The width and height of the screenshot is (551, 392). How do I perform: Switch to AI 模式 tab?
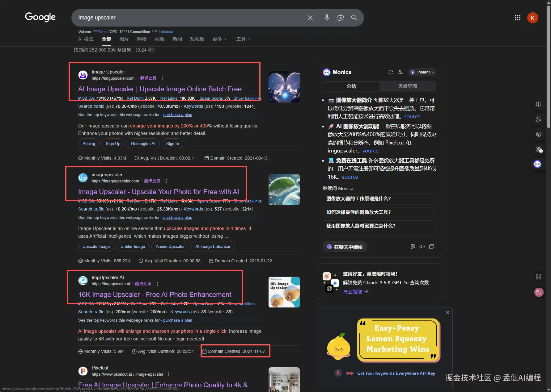(x=86, y=39)
